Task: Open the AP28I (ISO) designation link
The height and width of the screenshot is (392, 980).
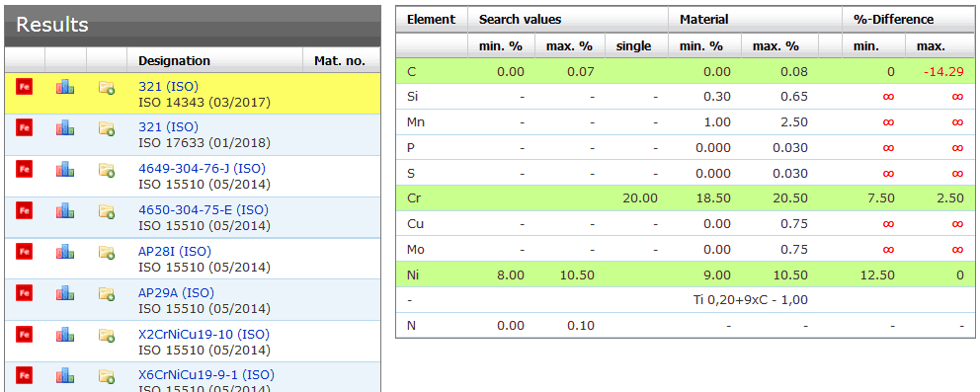Action: click(175, 252)
